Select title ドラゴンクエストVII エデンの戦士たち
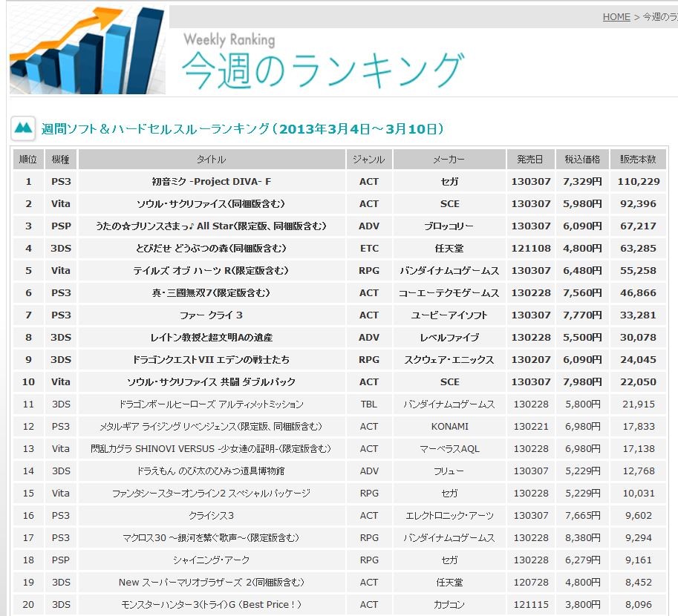 tap(211, 360)
